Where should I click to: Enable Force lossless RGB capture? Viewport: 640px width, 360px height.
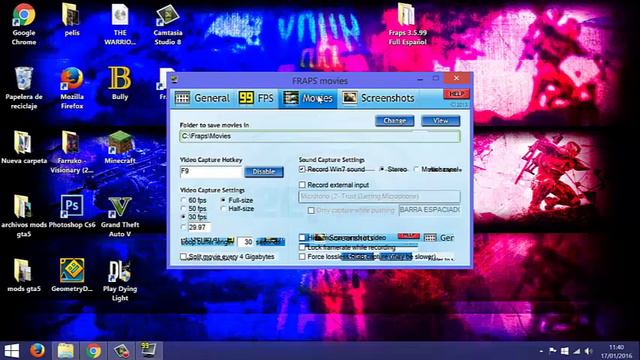pos(302,257)
